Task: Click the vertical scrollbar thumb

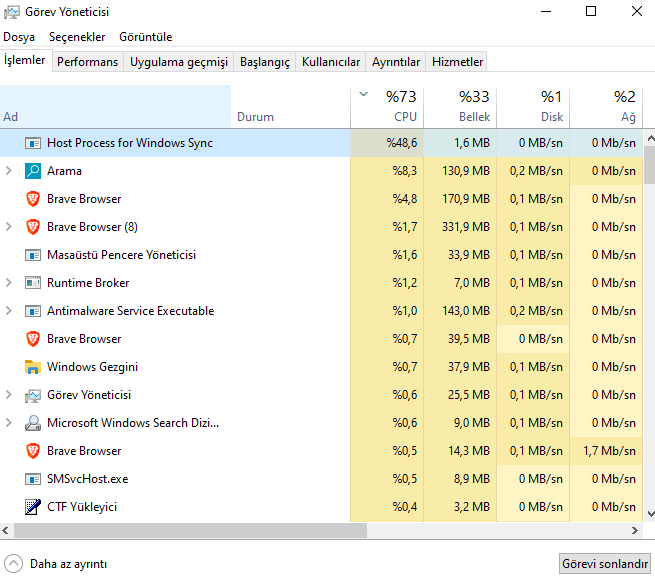Action: click(x=650, y=165)
